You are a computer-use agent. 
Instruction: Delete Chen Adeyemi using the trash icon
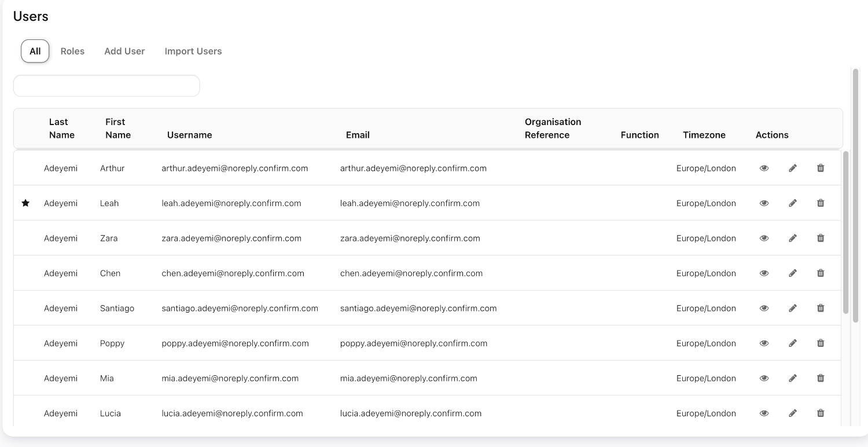[821, 273]
